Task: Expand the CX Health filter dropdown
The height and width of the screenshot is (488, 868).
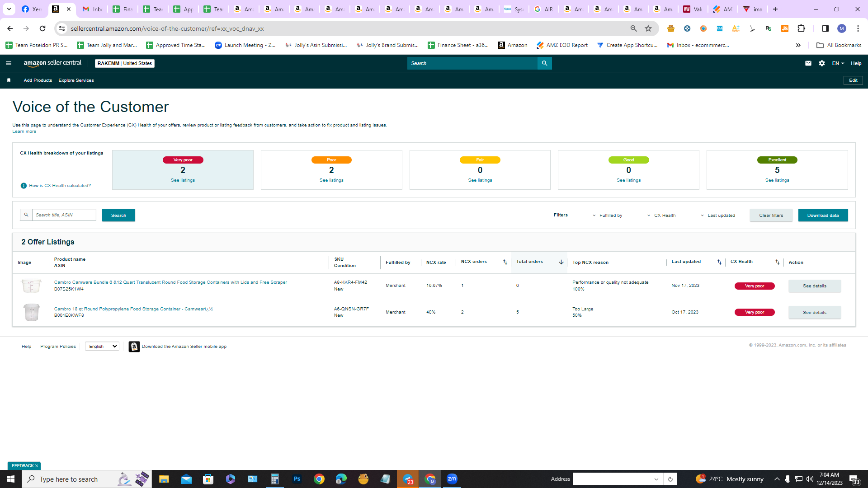Action: pos(661,216)
